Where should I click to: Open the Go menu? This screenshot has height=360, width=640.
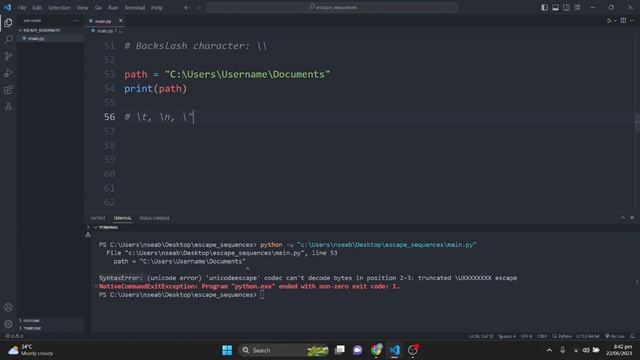[x=98, y=8]
